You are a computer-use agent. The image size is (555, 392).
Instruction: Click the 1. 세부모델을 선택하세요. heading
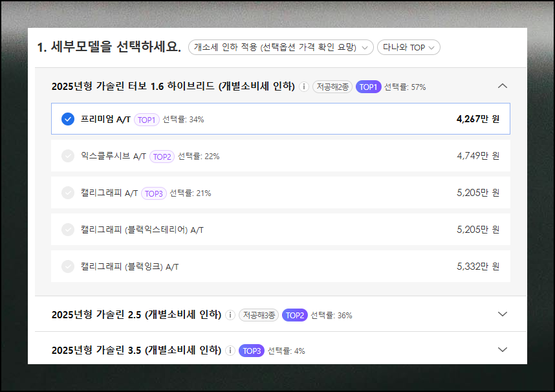[109, 47]
